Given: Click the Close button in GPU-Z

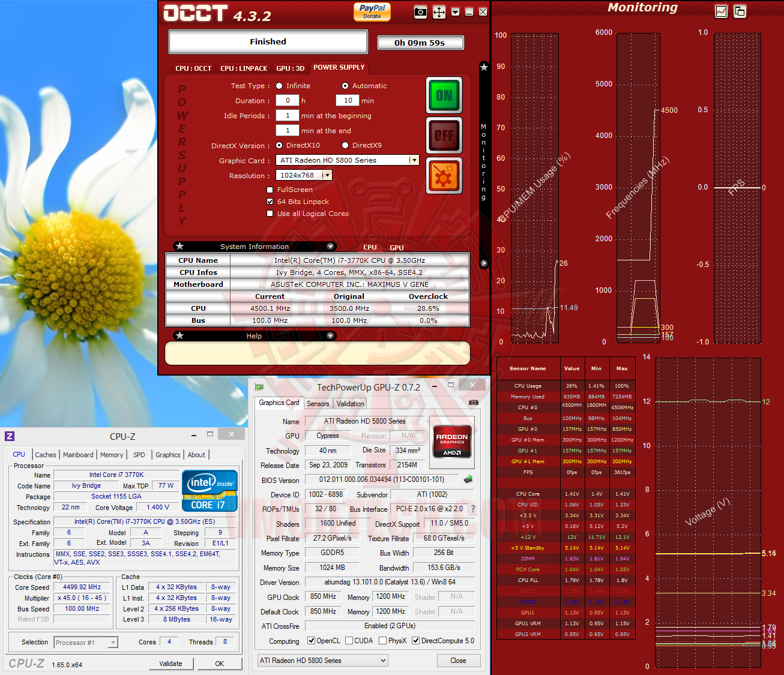Looking at the screenshot, I should pos(458,661).
